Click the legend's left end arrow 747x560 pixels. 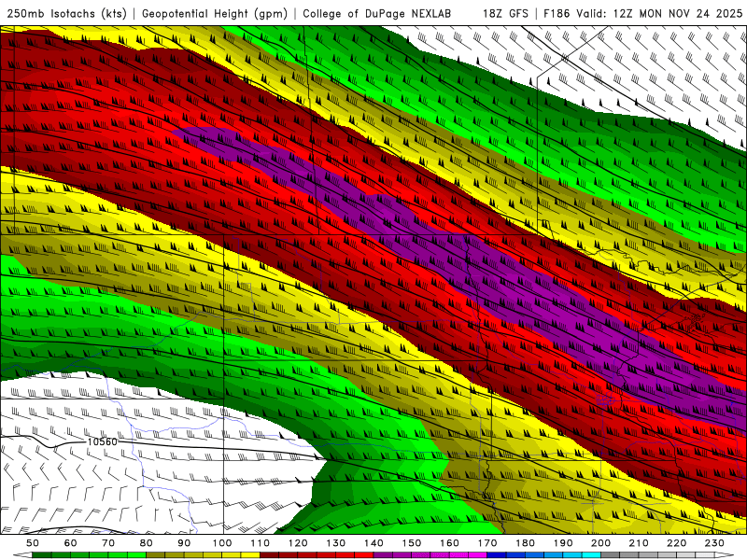click(22, 555)
